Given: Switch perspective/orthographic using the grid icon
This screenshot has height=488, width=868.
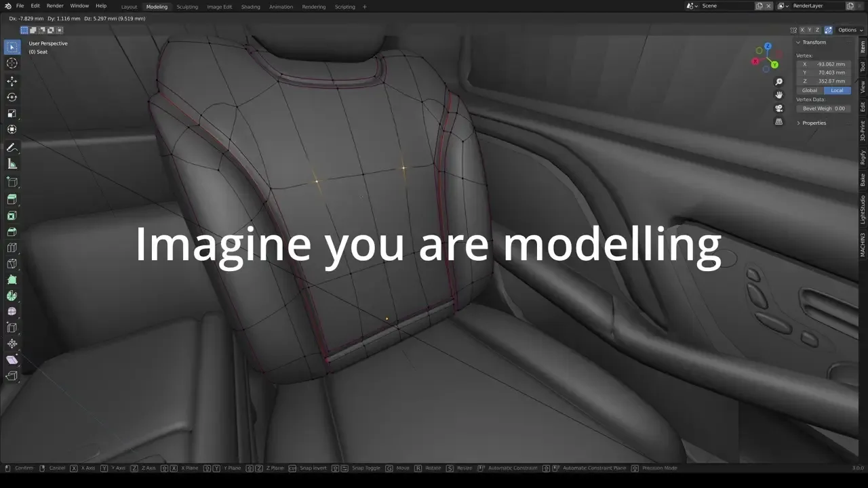Looking at the screenshot, I should pos(778,122).
